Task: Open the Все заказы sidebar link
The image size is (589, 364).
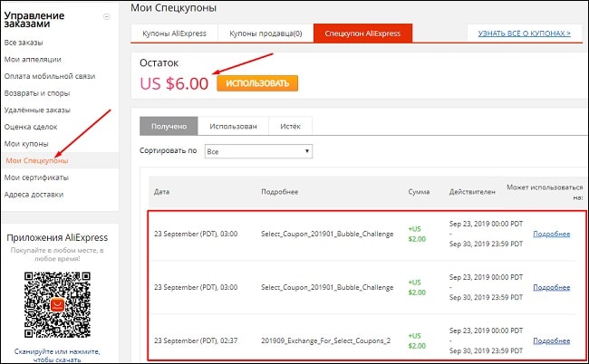Action: pos(24,43)
